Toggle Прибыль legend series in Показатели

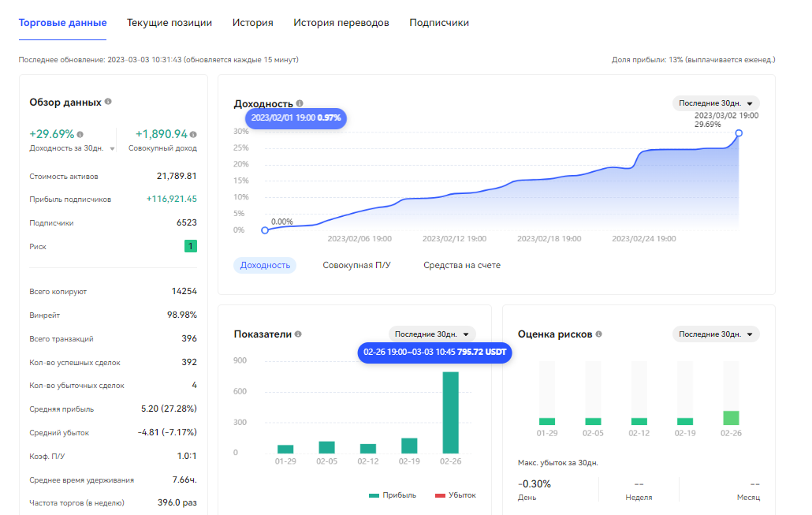pyautogui.click(x=393, y=495)
